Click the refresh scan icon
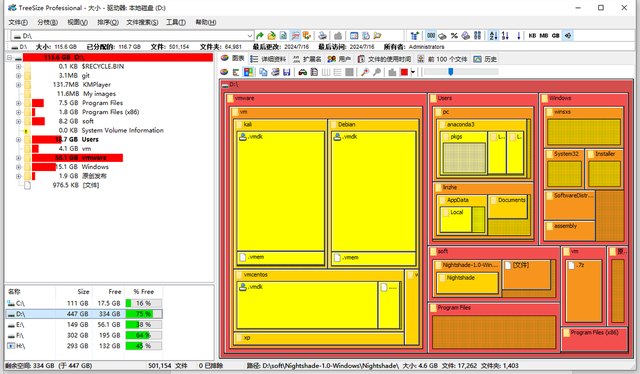The width and height of the screenshot is (640, 374). [283, 36]
